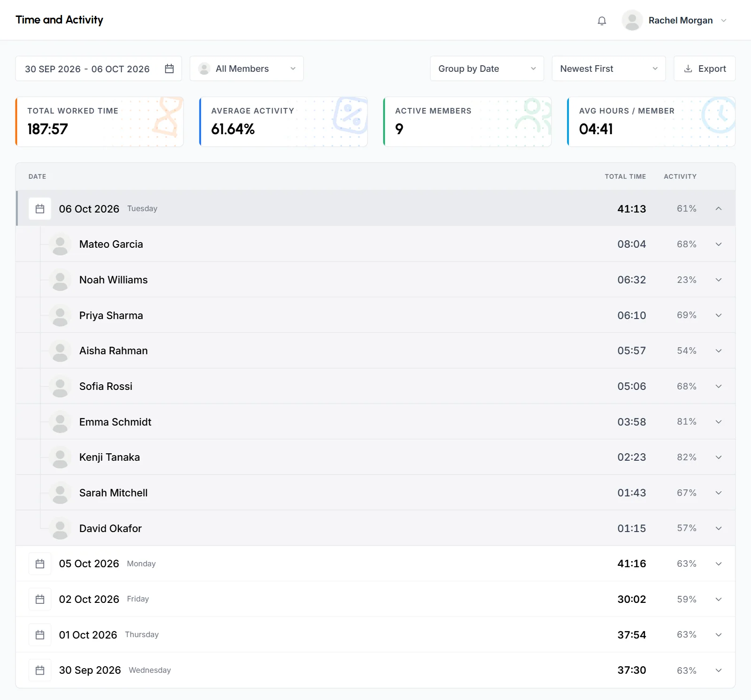Expand Mateo Garcia's row details
Screen dimensions: 751x700
[719, 244]
